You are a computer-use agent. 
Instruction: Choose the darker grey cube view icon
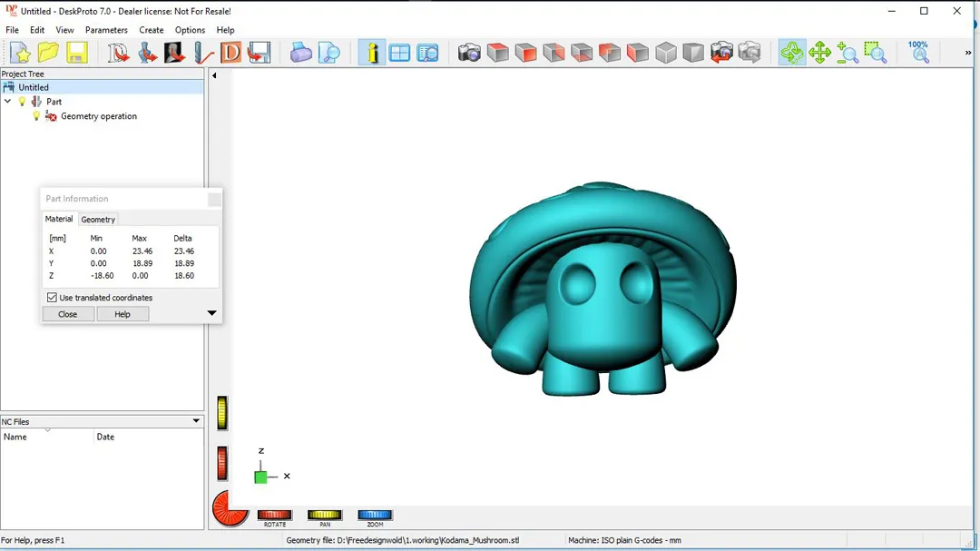(x=693, y=54)
